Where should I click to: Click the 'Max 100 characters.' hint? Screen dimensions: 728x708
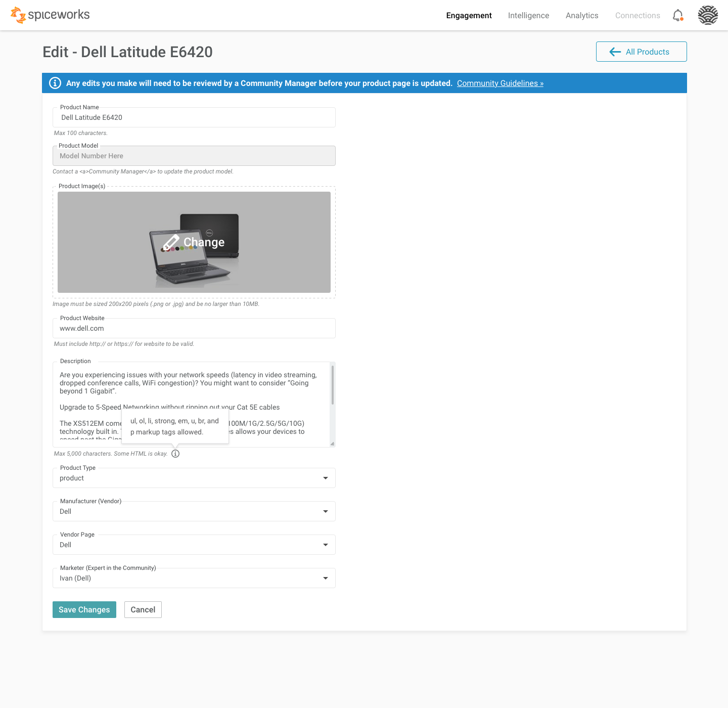(81, 133)
